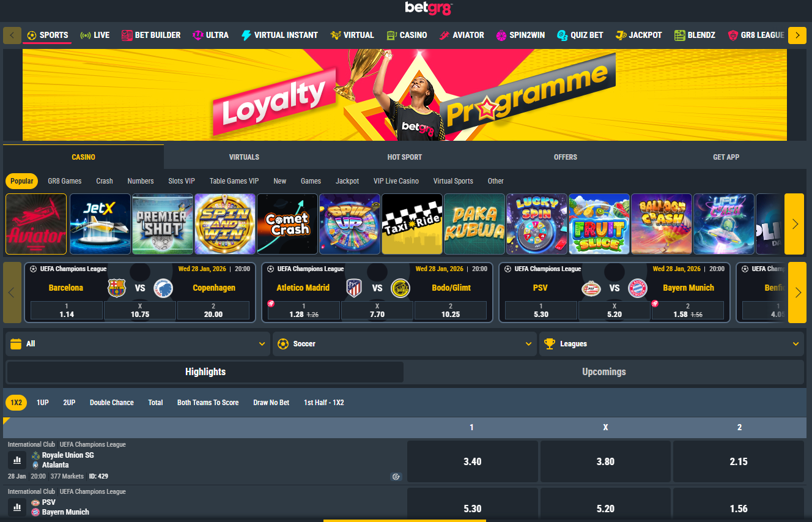Launch the Premier Shot game
This screenshot has width=812, height=522.
(163, 224)
